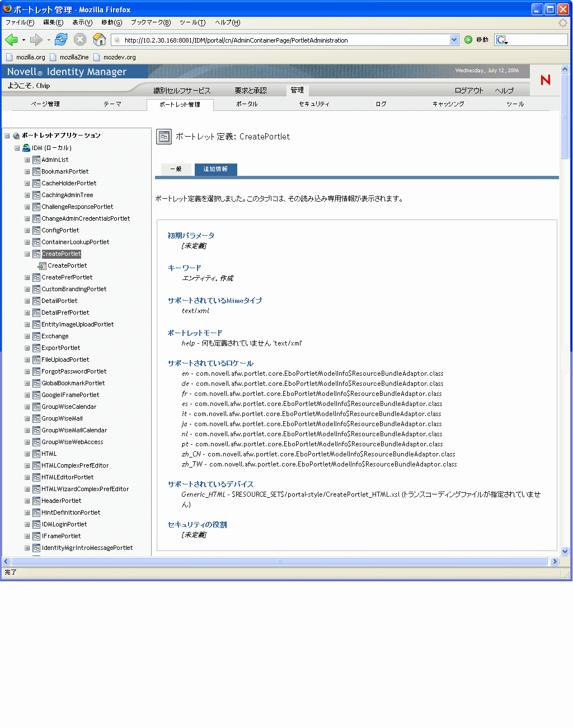Viewport: 573px width, 728px height.
Task: Click the CreatePortlet child instance icon
Action: point(42,266)
